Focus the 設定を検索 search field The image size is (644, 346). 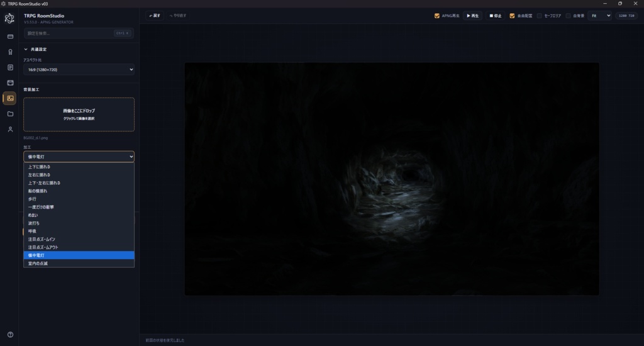pyautogui.click(x=79, y=33)
